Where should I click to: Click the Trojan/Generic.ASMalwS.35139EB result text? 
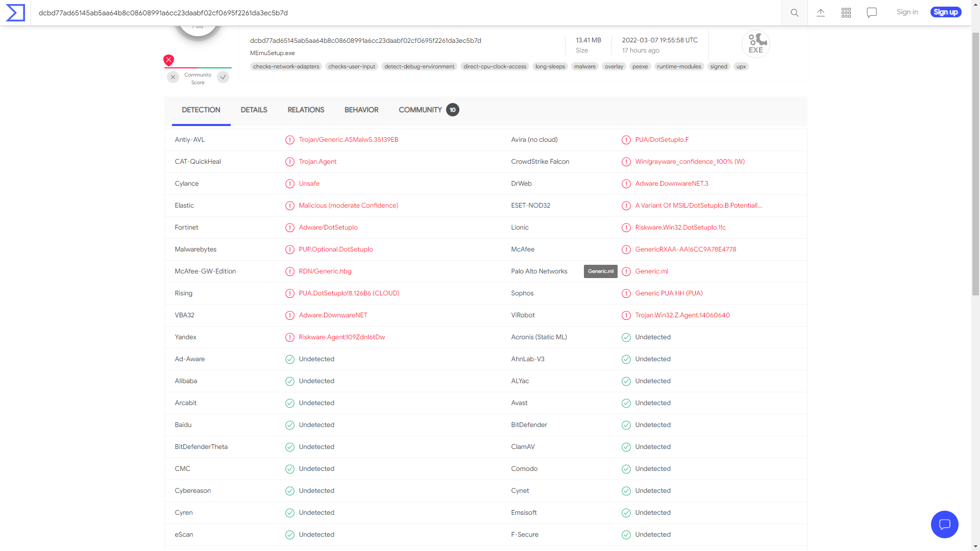[x=349, y=140]
